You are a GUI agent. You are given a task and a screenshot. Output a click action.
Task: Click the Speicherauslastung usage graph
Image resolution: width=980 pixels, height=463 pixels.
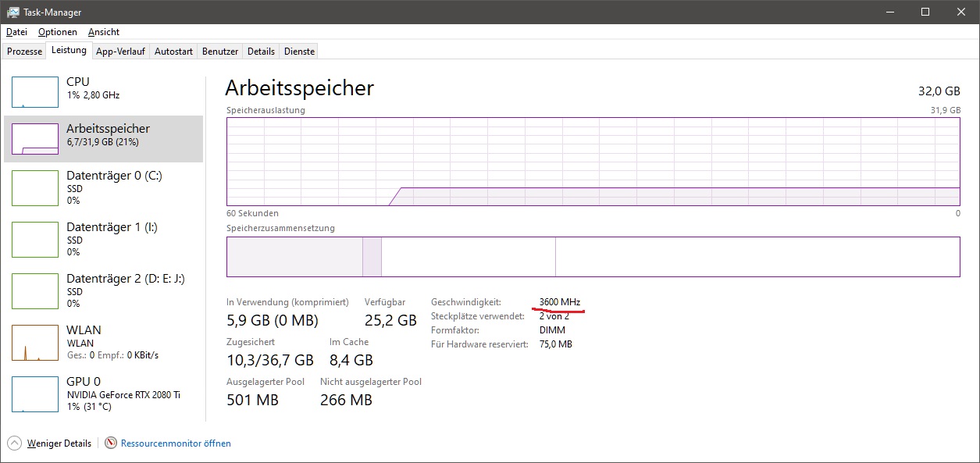593,162
